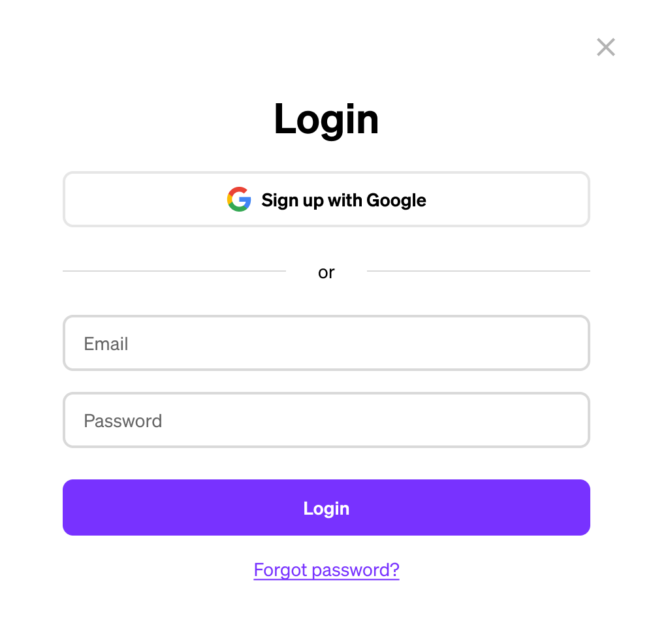
Task: Click the Login heading title
Action: point(326,118)
